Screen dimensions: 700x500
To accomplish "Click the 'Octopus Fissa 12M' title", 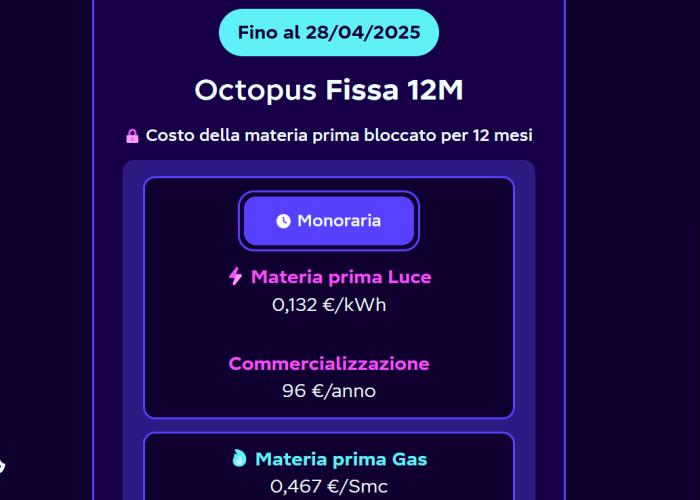I will coord(329,90).
